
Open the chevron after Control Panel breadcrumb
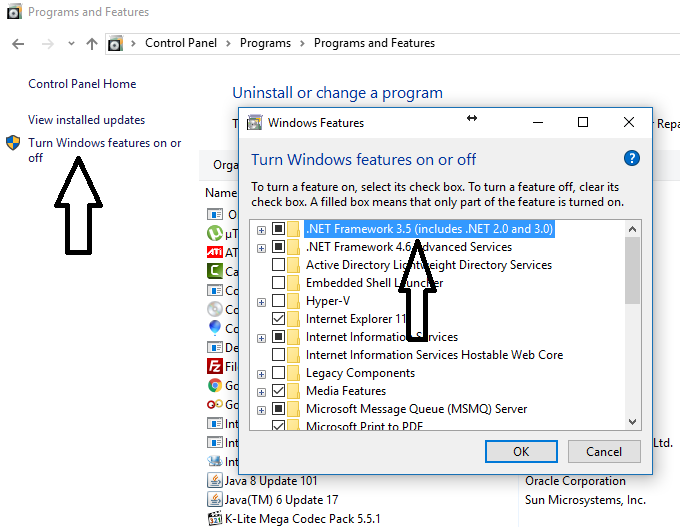(228, 43)
